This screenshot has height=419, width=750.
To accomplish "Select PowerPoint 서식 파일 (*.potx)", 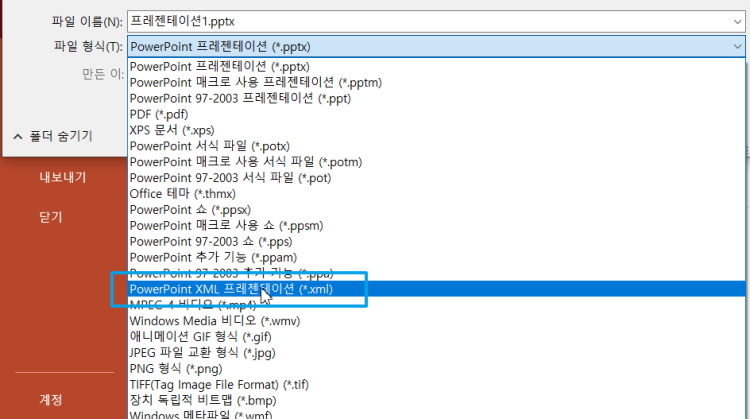I will 436,146.
